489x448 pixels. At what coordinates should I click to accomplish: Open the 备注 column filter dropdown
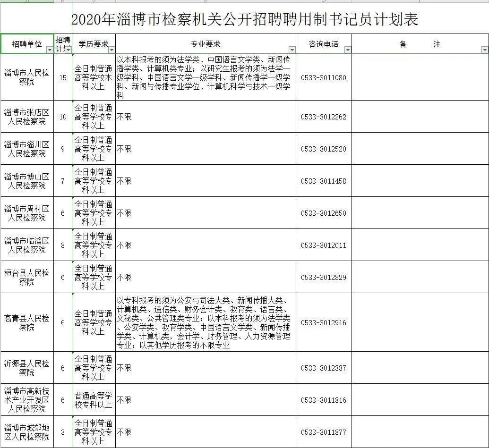(484, 50)
